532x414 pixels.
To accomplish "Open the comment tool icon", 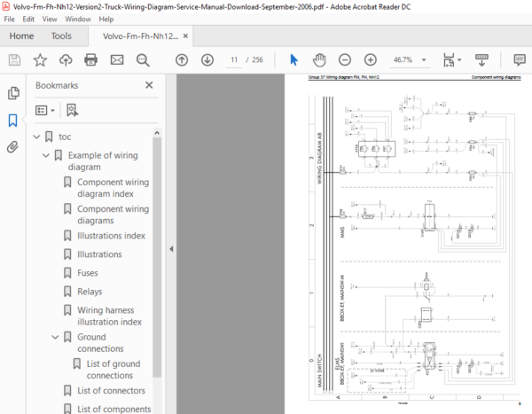I will pos(520,60).
